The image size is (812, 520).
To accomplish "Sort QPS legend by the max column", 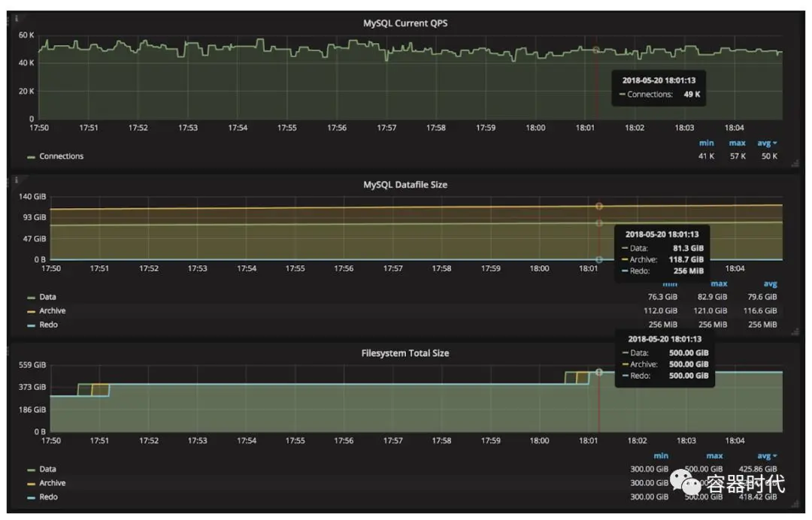I will click(738, 144).
